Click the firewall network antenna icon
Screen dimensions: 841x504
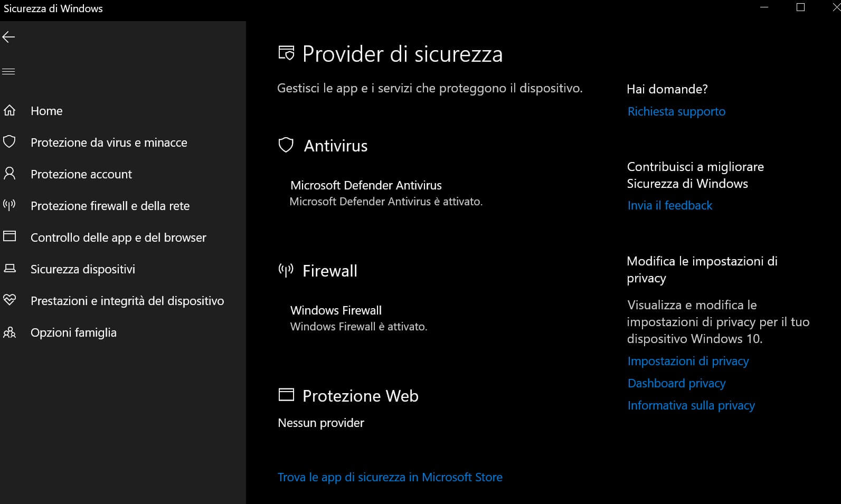[10, 205]
